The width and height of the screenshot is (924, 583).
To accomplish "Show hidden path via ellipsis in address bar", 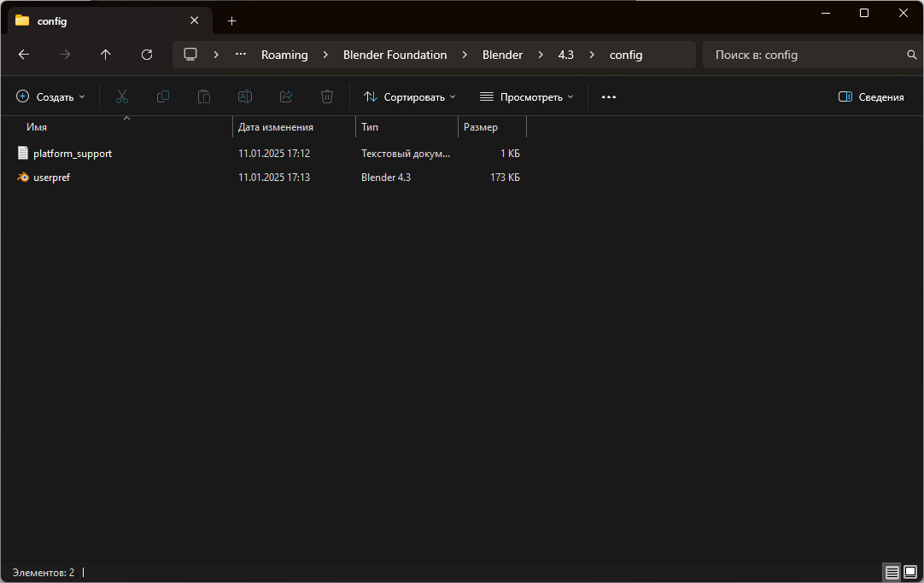I will click(x=241, y=54).
